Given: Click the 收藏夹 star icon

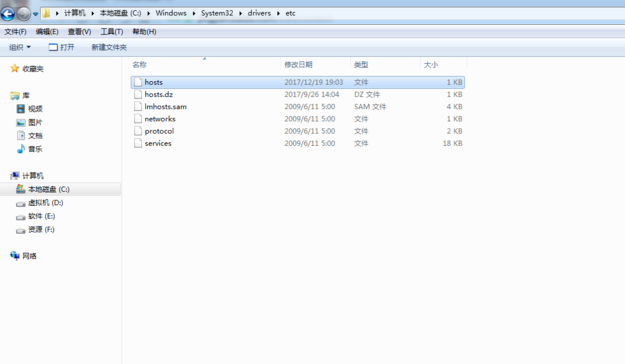Looking at the screenshot, I should point(15,69).
